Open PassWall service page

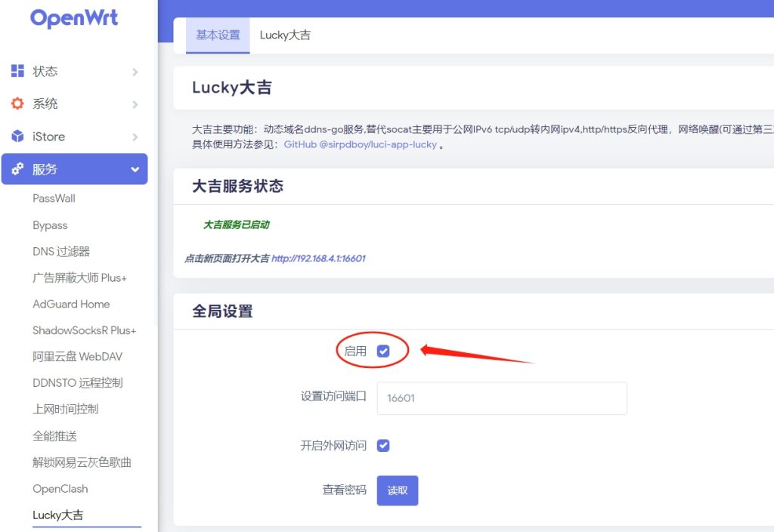pyautogui.click(x=54, y=199)
